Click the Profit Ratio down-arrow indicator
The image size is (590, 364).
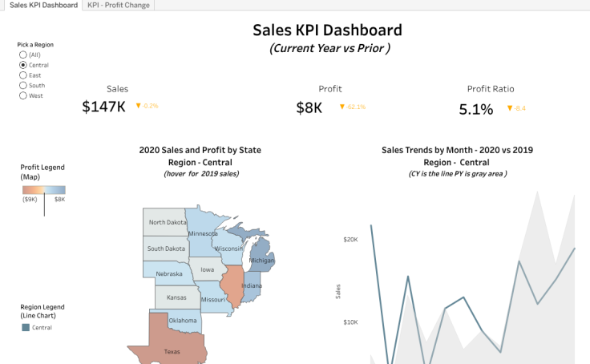click(510, 108)
